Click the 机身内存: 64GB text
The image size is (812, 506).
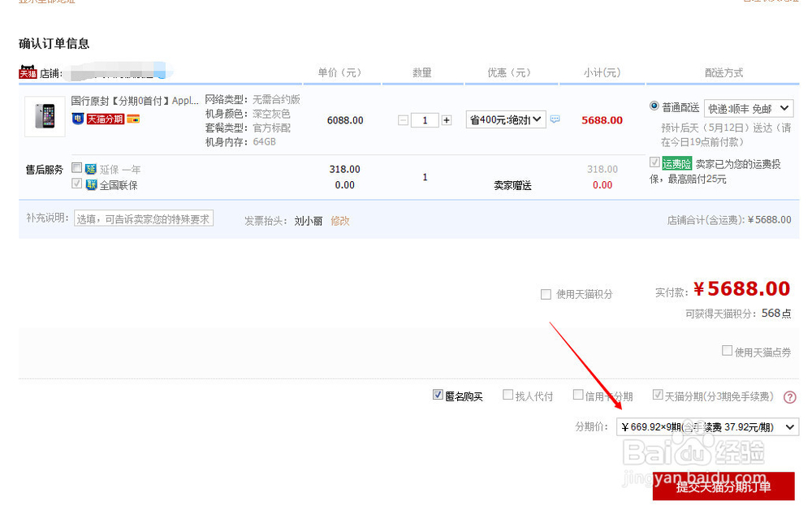(x=240, y=142)
